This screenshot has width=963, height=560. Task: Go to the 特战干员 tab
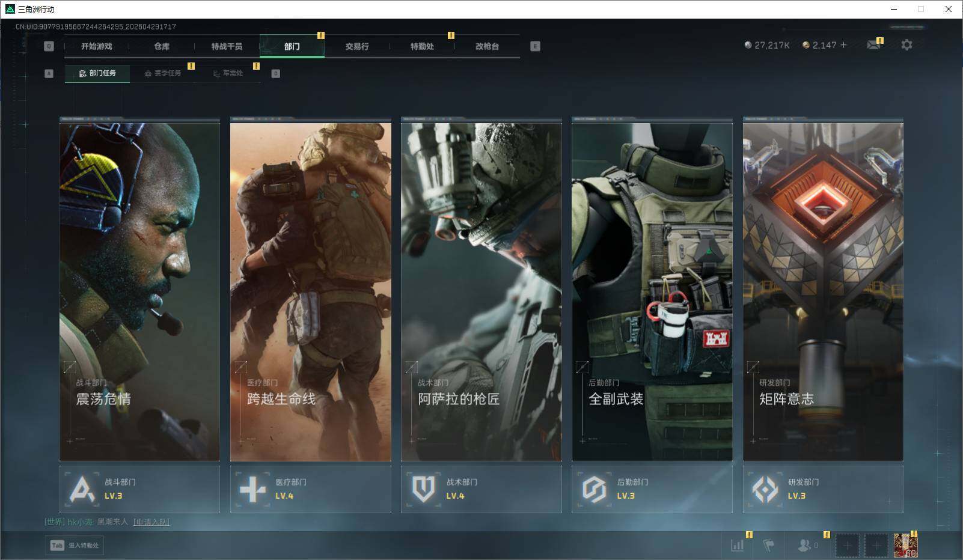pos(227,46)
